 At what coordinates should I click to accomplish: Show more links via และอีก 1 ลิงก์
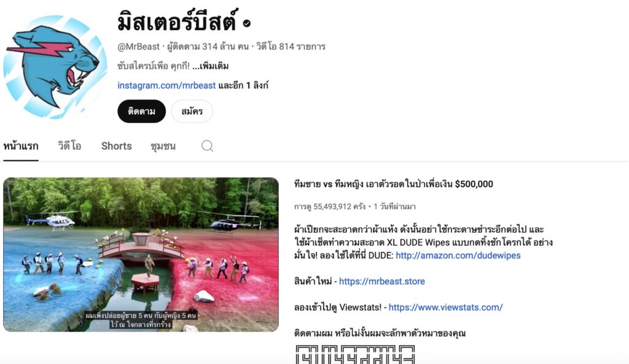243,85
